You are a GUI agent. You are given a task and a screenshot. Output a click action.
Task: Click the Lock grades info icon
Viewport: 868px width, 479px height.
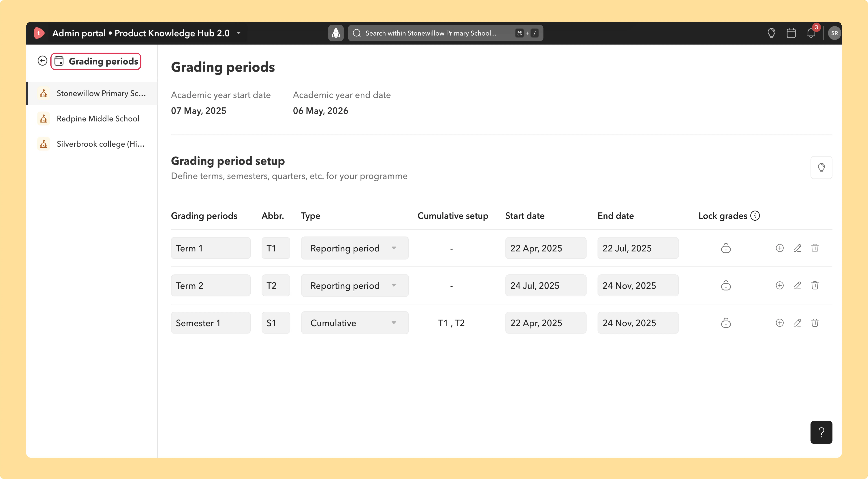[755, 216]
